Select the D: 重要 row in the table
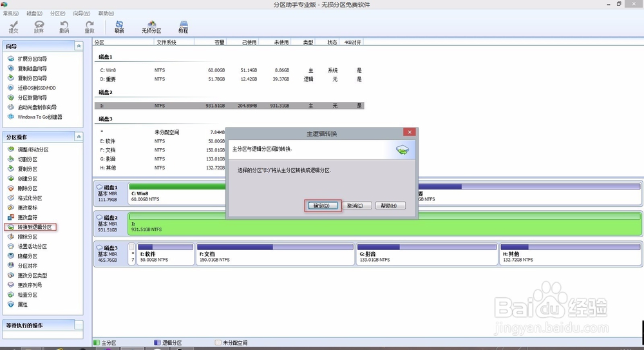Image resolution: width=644 pixels, height=350 pixels. (229, 79)
